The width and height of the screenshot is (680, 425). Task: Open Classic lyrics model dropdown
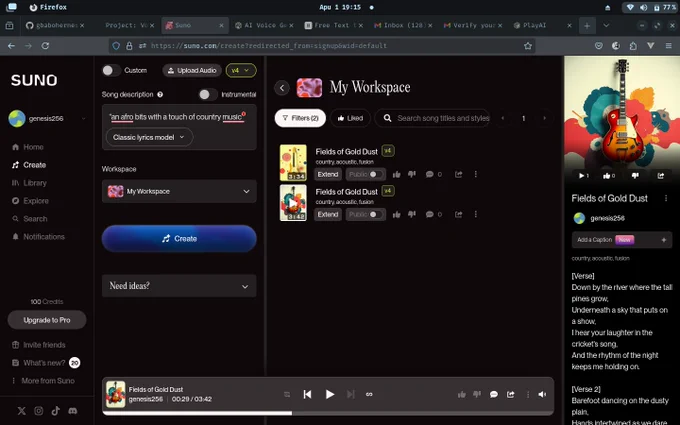click(149, 137)
